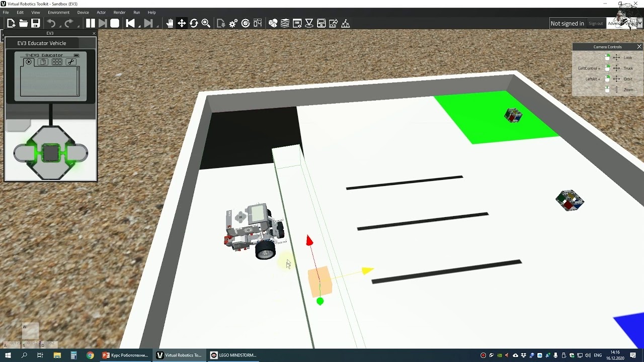Screen dimensions: 644x362
Task: Undo the last action
Action: (x=51, y=23)
